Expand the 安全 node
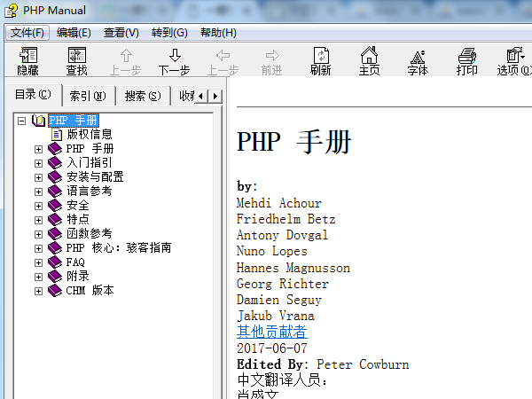532x399 pixels. 38,206
